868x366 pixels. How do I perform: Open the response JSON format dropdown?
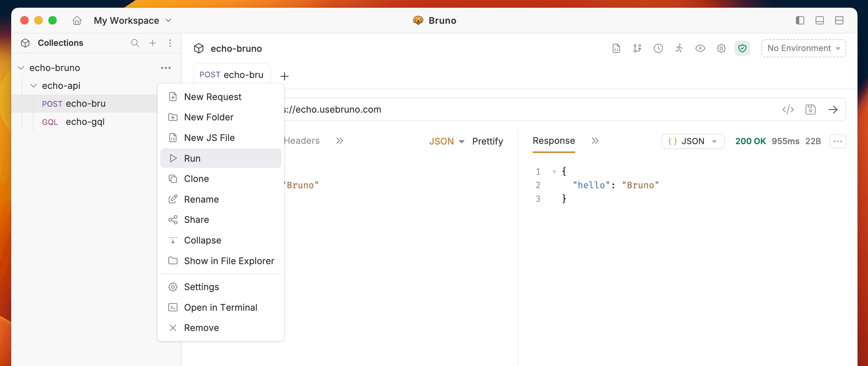[x=692, y=141]
